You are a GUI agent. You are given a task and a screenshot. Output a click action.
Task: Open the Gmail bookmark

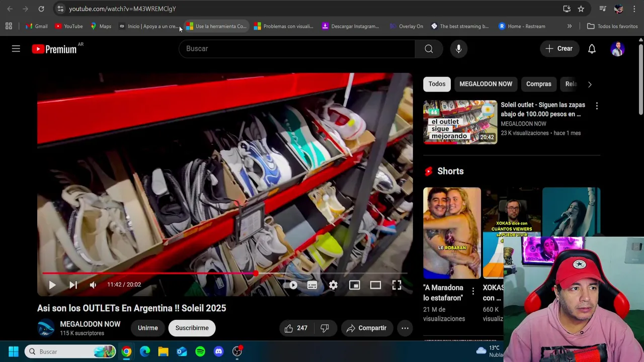(37, 26)
